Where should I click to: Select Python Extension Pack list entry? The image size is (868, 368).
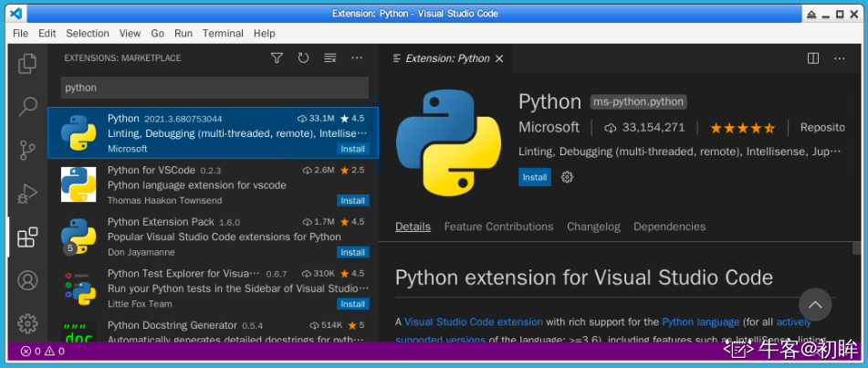(214, 237)
